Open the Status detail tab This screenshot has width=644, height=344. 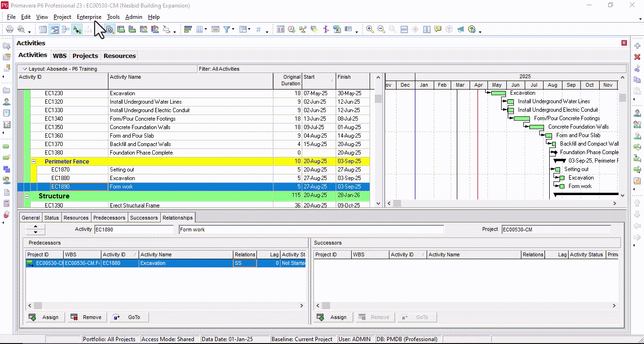pos(52,218)
